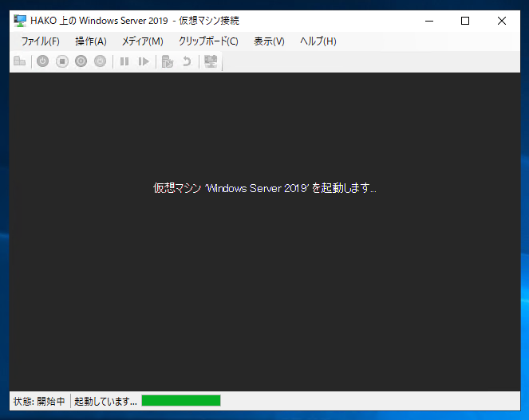Screen dimensions: 529x420
Task: Open the メディア(M) menu
Action: coord(142,41)
